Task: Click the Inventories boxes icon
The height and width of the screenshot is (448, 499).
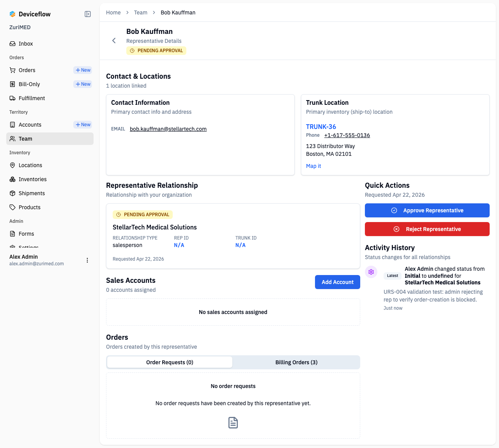Action: (12, 179)
